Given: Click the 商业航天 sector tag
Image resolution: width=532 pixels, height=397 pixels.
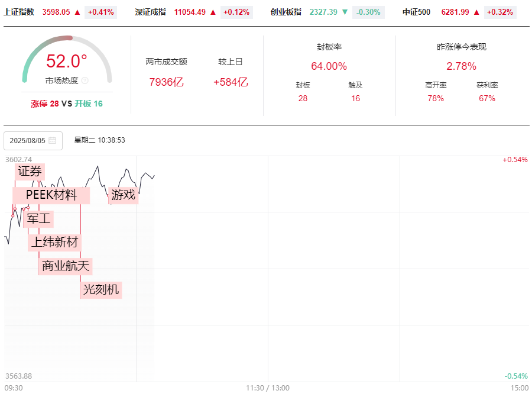Looking at the screenshot, I should tap(66, 266).
